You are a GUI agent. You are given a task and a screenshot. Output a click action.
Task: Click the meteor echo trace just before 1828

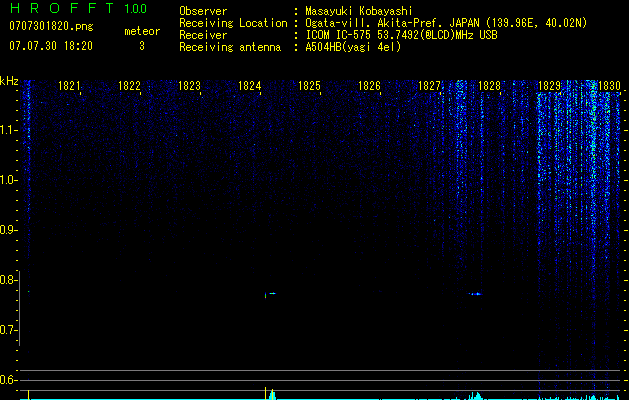click(x=476, y=294)
